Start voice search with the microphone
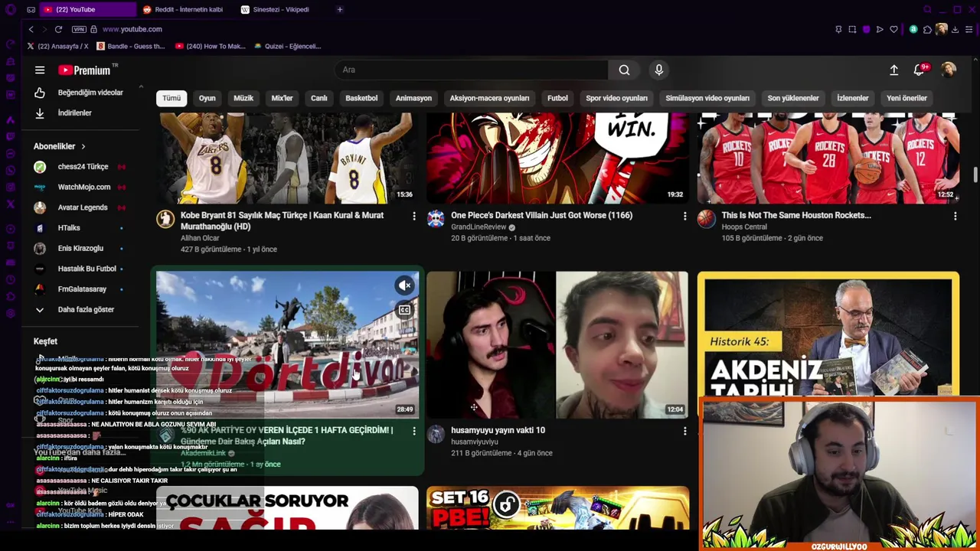 click(658, 70)
